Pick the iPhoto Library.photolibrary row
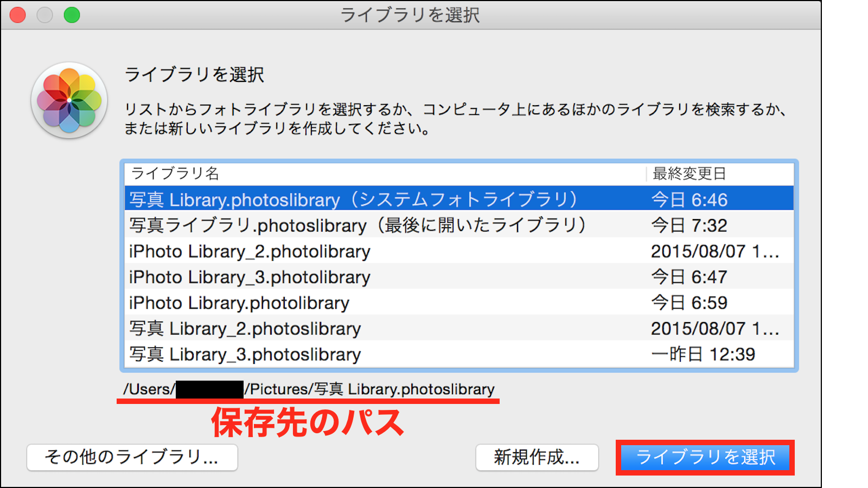868x488 pixels. pyautogui.click(x=459, y=302)
